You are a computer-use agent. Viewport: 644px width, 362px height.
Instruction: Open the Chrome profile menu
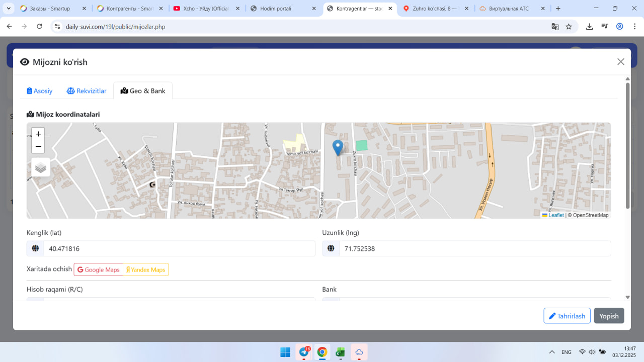pos(620,27)
